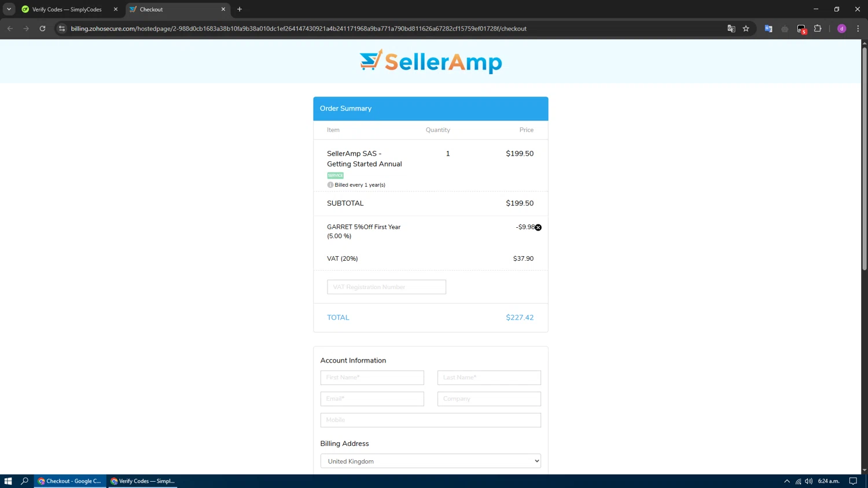Open the notifications center icon
The width and height of the screenshot is (868, 488).
click(853, 481)
